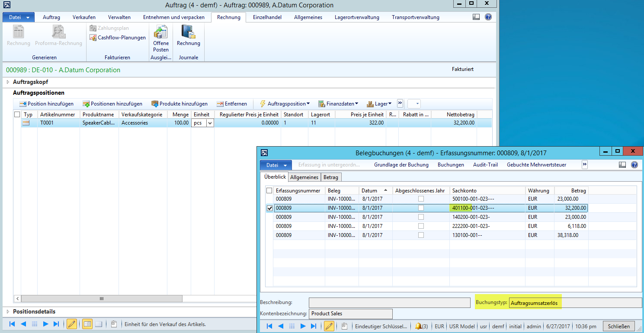The image size is (644, 333).
Task: Toggle the select-all checkbox in Belegbuchungen grid
Action: (269, 191)
